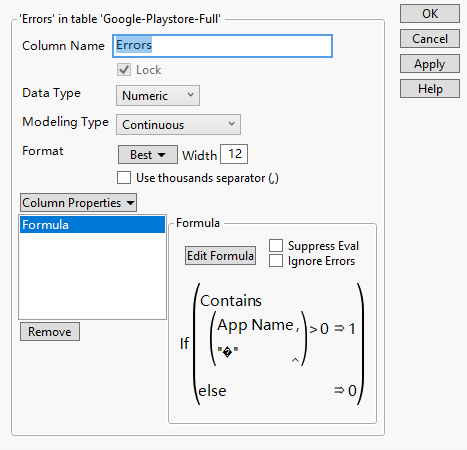Open Help for column info
This screenshot has height=450, width=467.
[x=430, y=89]
